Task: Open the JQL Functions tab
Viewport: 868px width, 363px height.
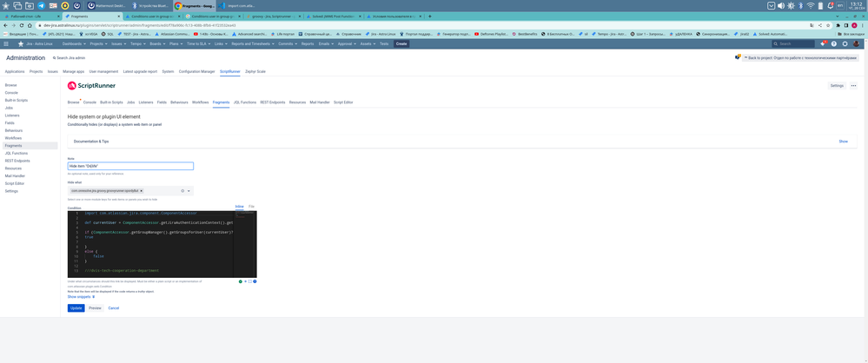Action: click(245, 102)
